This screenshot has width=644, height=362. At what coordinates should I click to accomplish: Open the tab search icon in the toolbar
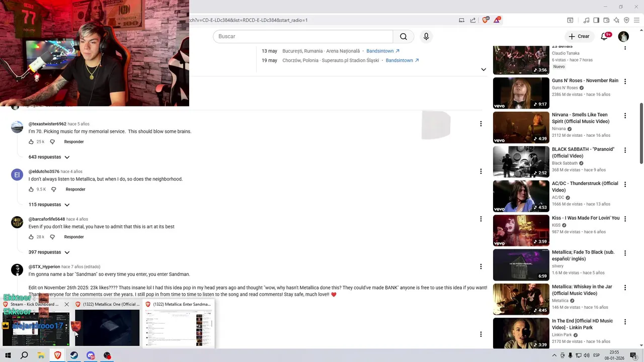click(570, 20)
